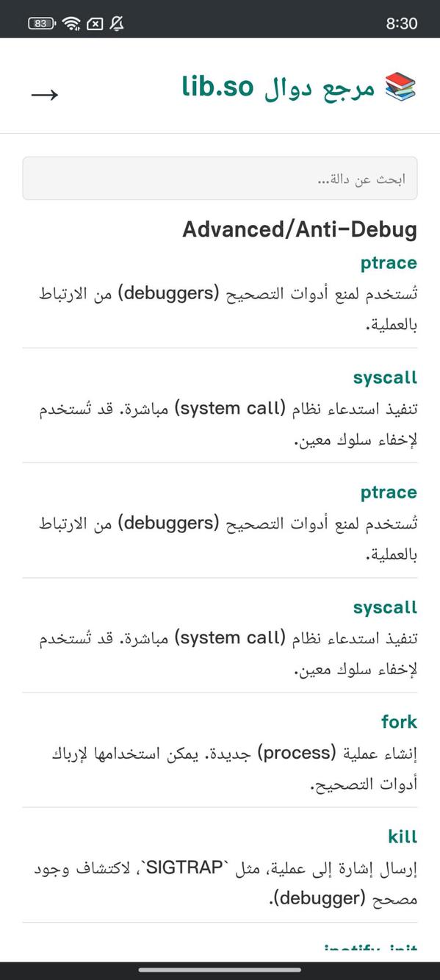Tap the search field labeled ابحث عن دالة
The width and height of the screenshot is (440, 980).
220,178
